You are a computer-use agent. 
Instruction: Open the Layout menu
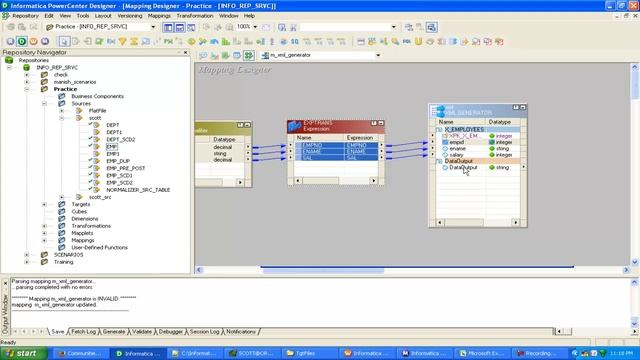point(103,16)
